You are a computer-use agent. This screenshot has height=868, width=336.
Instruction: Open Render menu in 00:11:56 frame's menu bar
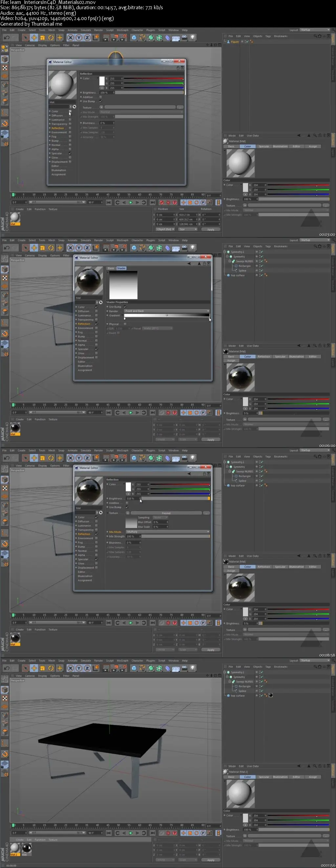coord(98,661)
